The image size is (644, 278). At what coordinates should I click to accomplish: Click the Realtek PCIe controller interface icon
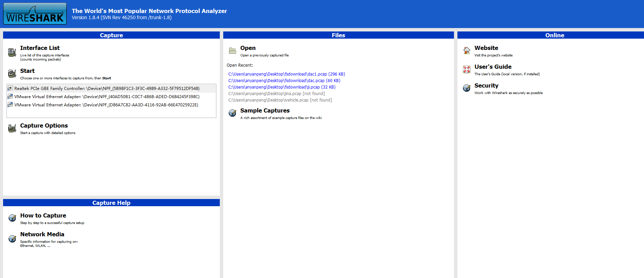pyautogui.click(x=10, y=88)
